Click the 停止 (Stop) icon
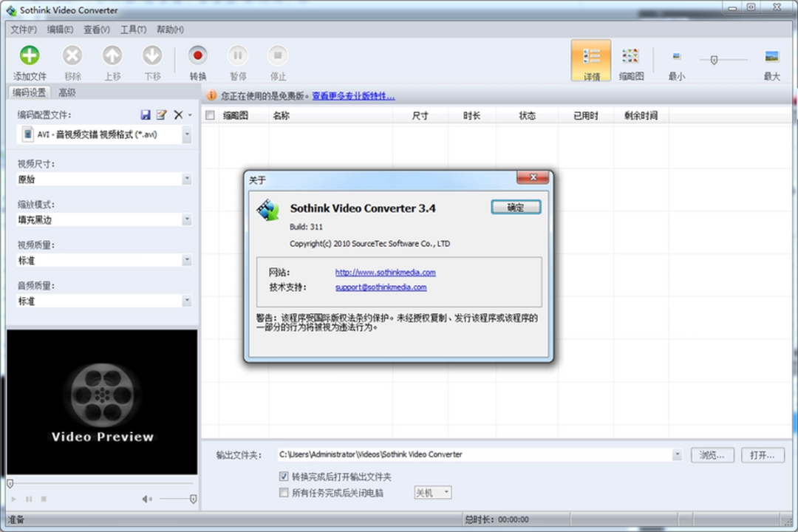This screenshot has width=798, height=532. [278, 55]
